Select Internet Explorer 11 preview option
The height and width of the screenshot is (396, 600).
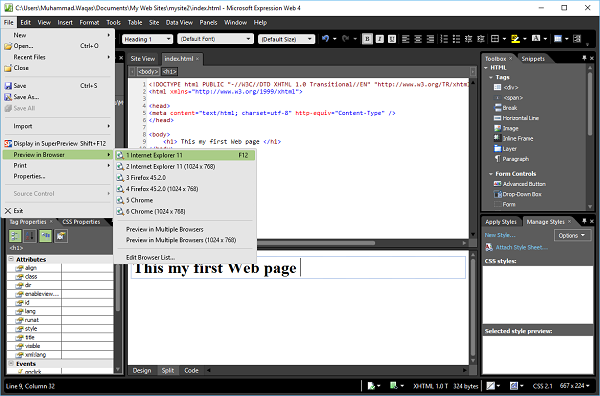pos(185,155)
